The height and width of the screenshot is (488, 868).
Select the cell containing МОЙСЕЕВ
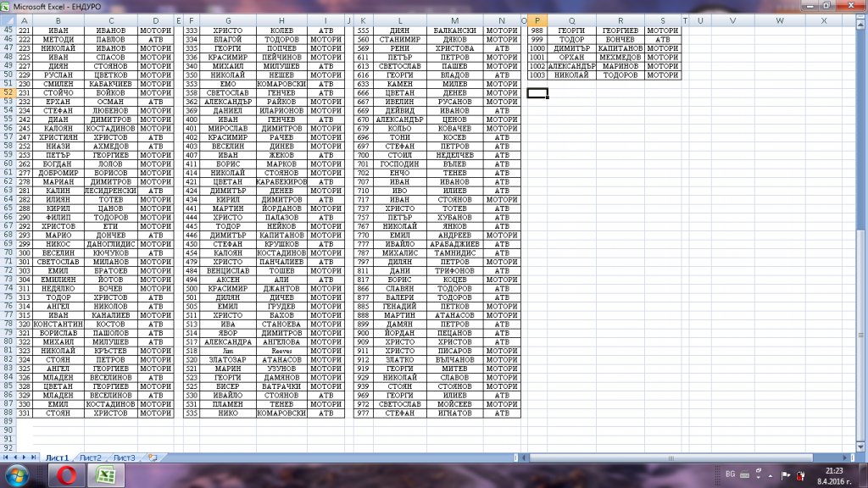point(455,404)
